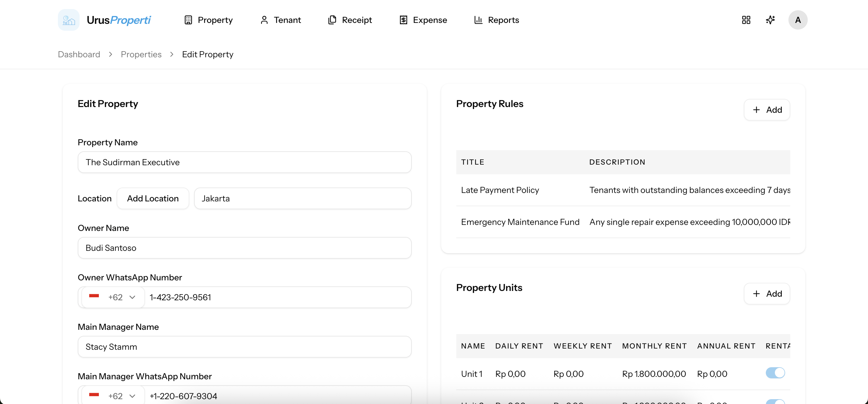Image resolution: width=868 pixels, height=404 pixels.
Task: Click the Property building icon
Action: click(188, 20)
